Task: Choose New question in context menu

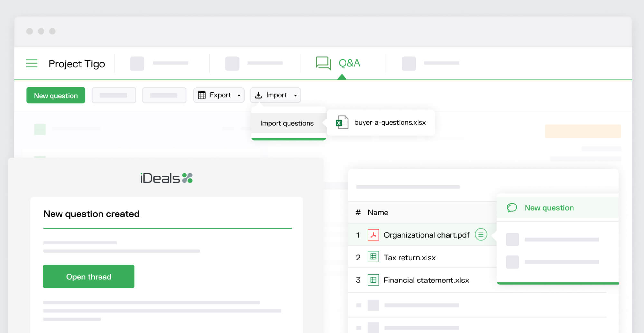Action: click(x=557, y=208)
